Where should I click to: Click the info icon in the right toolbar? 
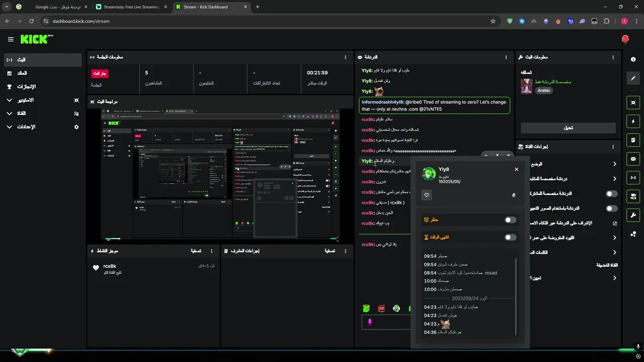633,59
